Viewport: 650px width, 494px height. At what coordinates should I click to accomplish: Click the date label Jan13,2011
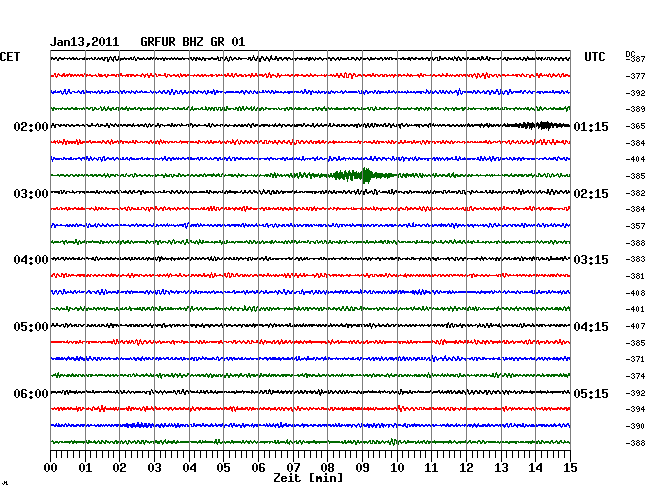85,42
